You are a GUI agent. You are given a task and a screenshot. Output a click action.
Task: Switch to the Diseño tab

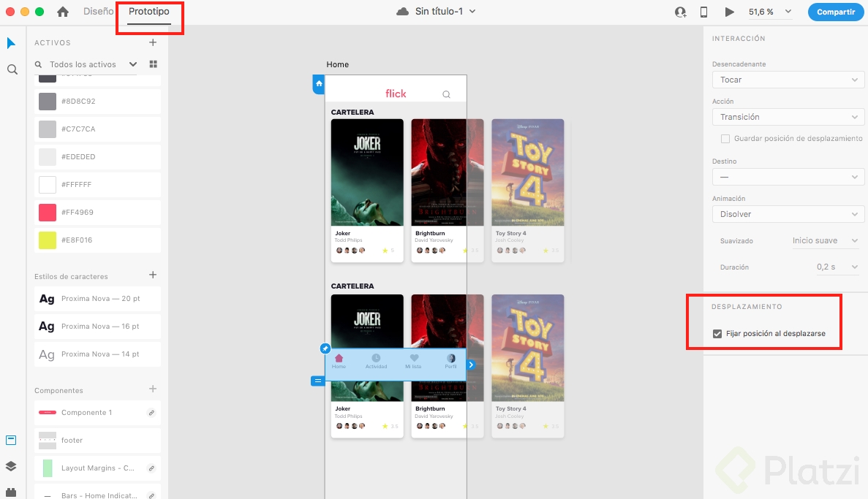pos(99,11)
